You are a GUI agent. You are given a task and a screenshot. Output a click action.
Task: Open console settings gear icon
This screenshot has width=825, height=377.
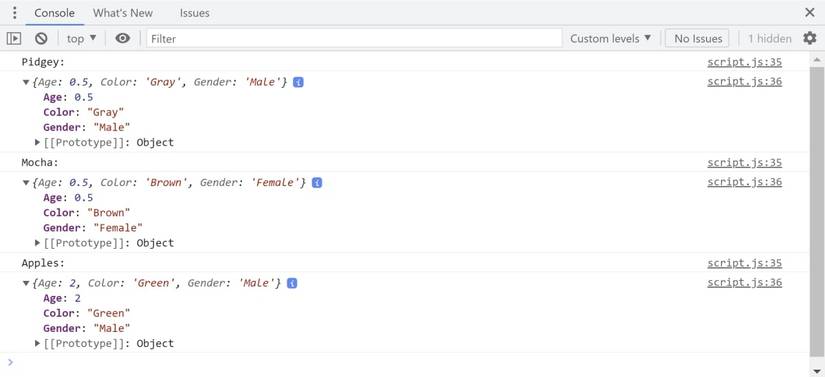(809, 38)
